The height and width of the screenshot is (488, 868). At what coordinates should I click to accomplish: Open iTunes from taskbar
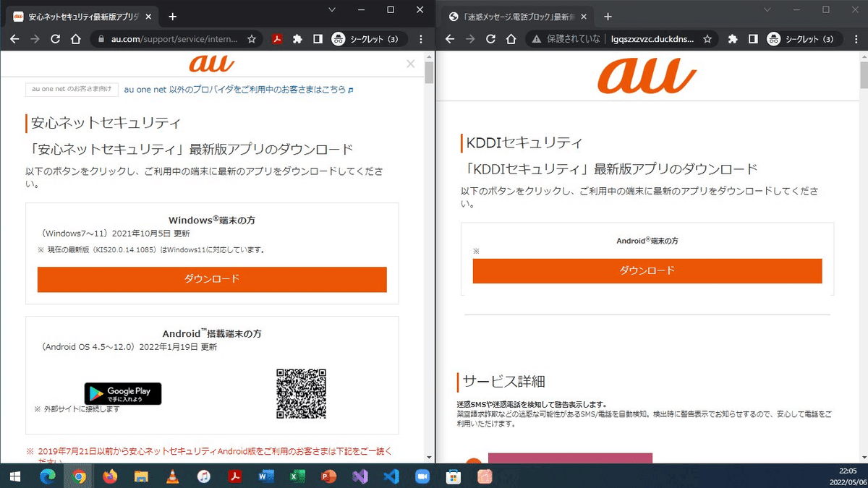click(x=203, y=476)
